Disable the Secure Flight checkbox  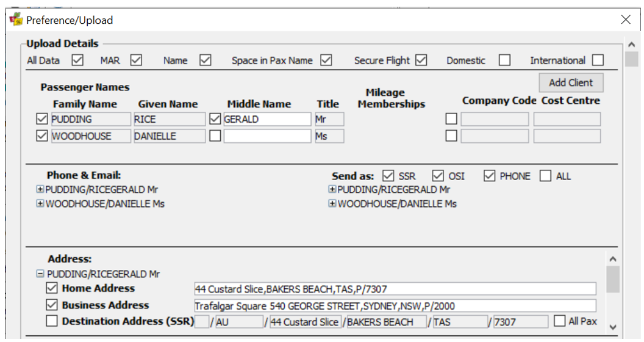[421, 60]
